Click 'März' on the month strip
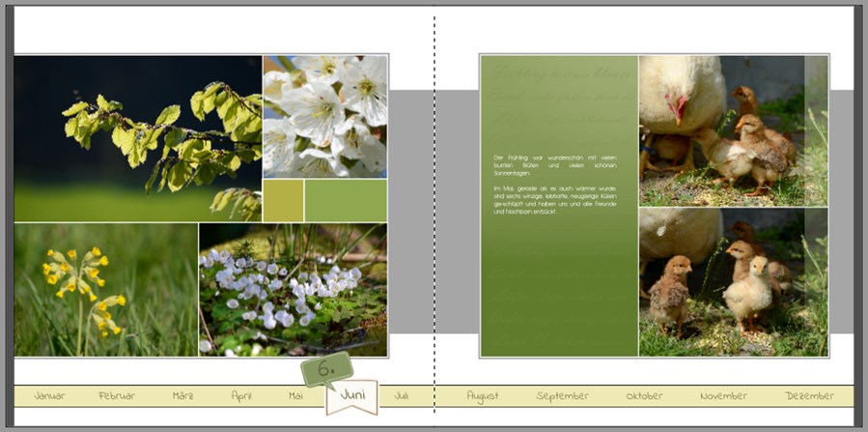Screen dimensions: 868x432 182,396
